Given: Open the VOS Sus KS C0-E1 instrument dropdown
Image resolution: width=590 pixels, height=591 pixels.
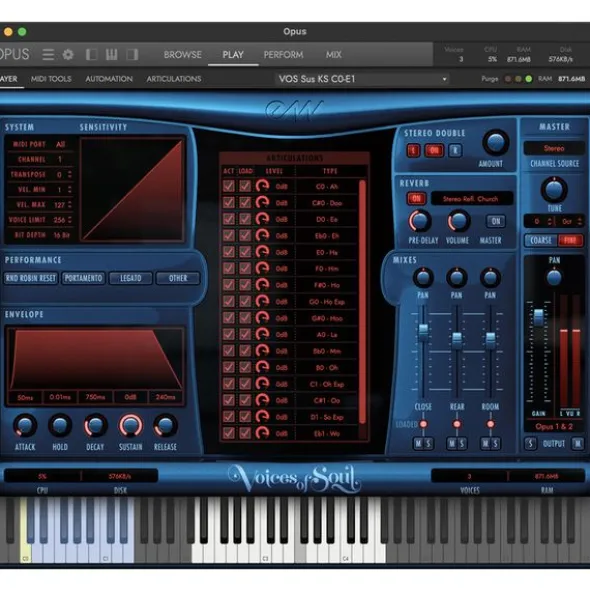Looking at the screenshot, I should coord(362,79).
